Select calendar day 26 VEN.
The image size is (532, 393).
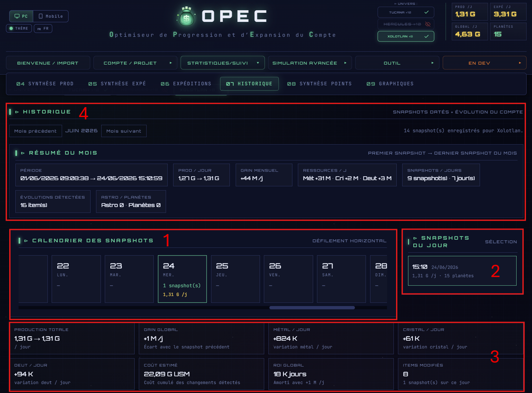[288, 279]
